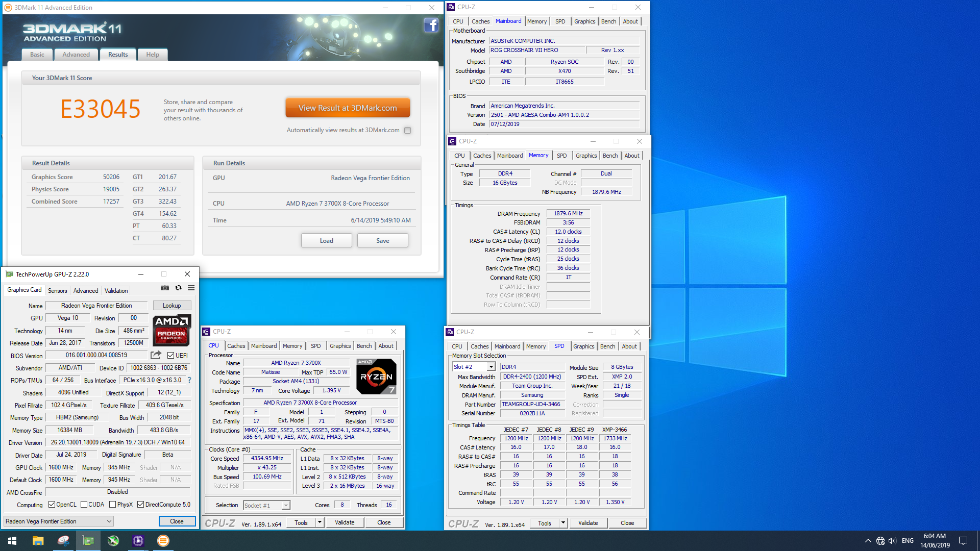Screen dimensions: 980x551
Task: Click Validate in the CPU-Z SPD window
Action: pyautogui.click(x=588, y=523)
